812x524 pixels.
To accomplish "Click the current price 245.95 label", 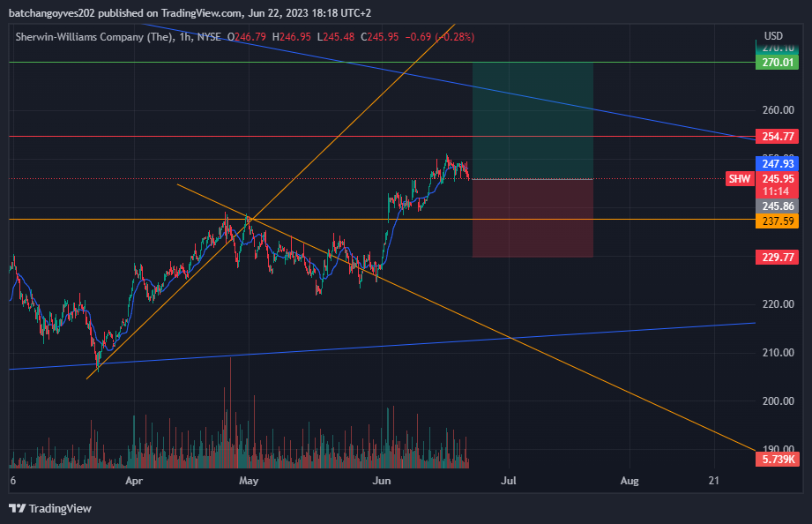I will 777,178.
